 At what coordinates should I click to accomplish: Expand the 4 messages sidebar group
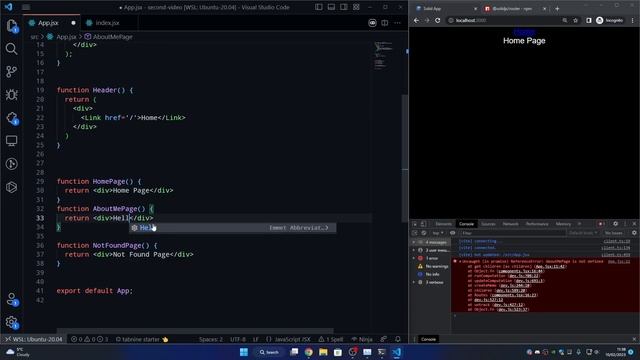431,242
